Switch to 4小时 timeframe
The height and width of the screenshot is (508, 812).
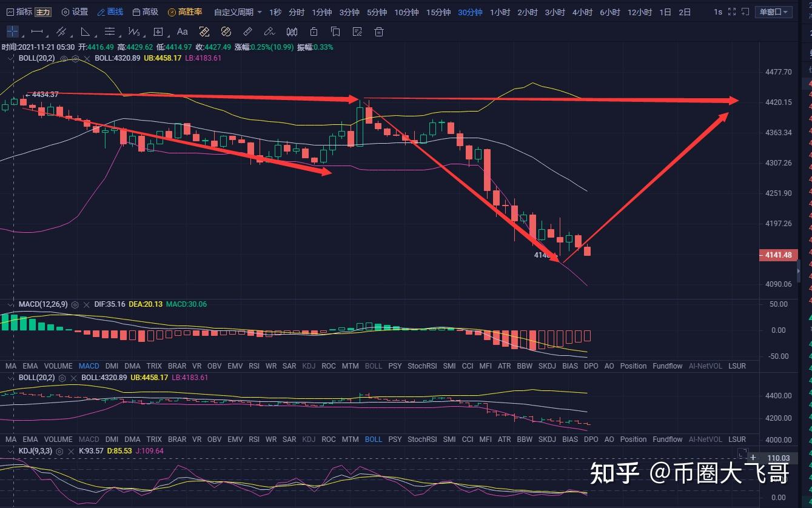[x=582, y=12]
